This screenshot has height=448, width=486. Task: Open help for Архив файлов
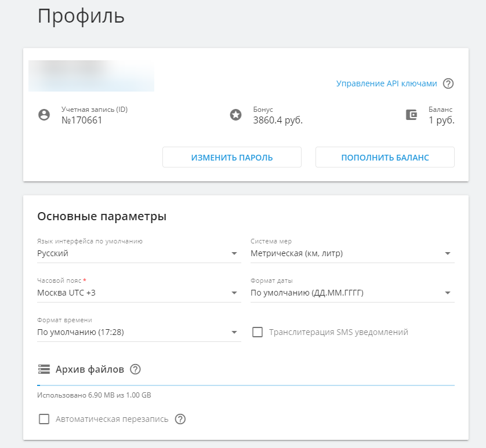[136, 369]
